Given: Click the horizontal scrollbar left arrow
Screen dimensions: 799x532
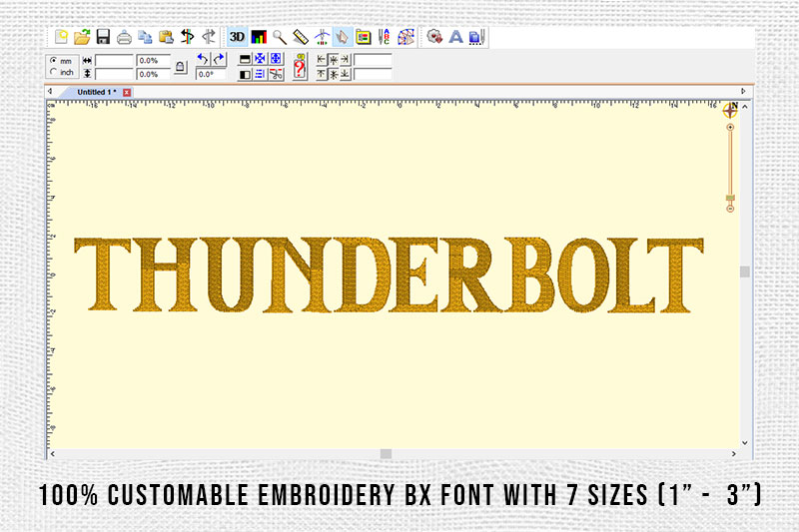Looking at the screenshot, I should 53,453.
